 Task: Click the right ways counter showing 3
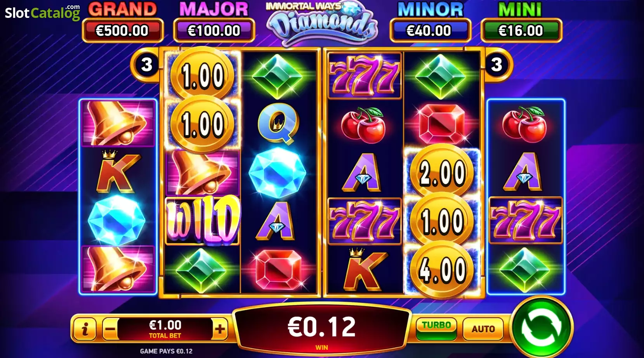(x=496, y=65)
